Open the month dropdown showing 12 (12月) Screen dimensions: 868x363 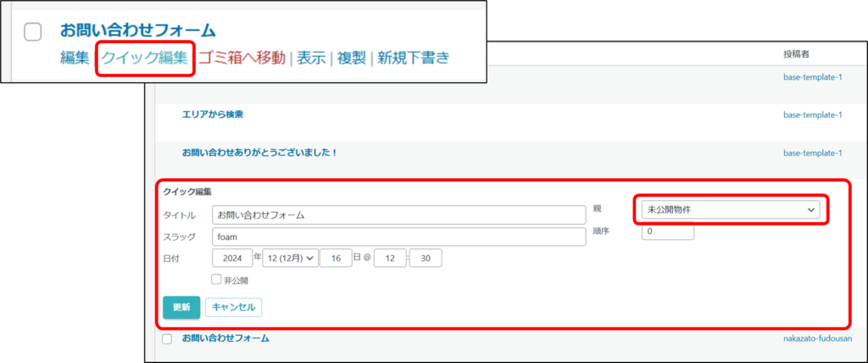[289, 258]
